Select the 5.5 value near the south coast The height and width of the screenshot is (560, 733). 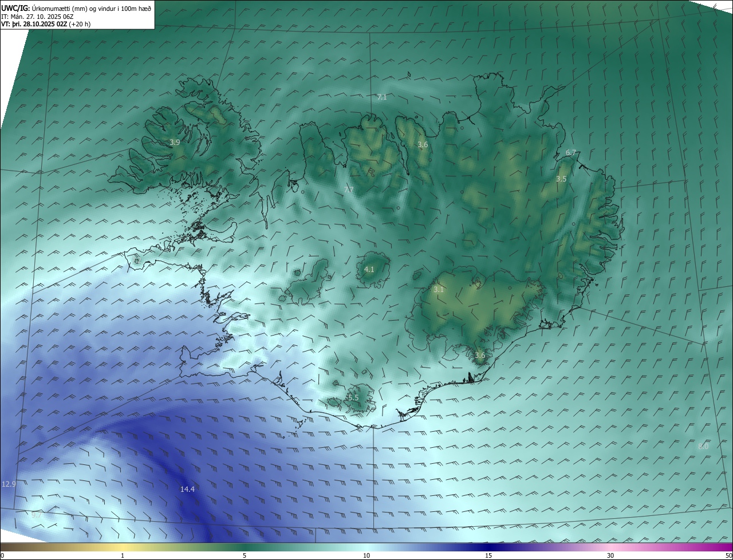tap(352, 397)
